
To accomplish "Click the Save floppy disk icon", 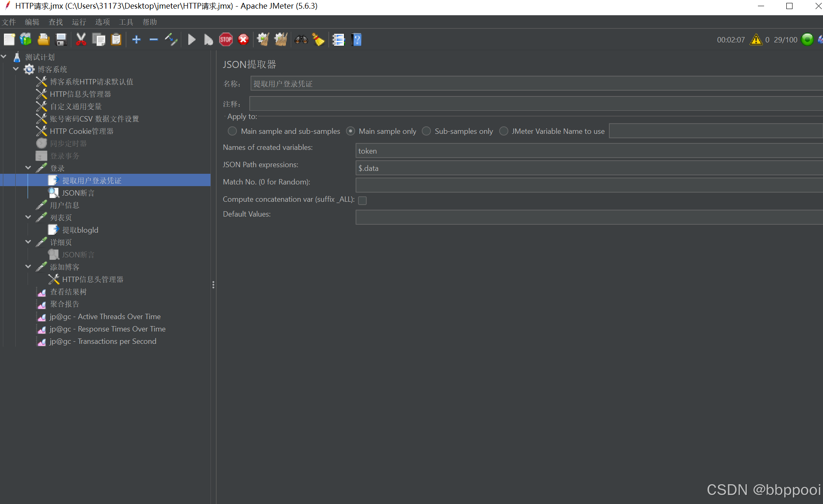I will click(61, 40).
